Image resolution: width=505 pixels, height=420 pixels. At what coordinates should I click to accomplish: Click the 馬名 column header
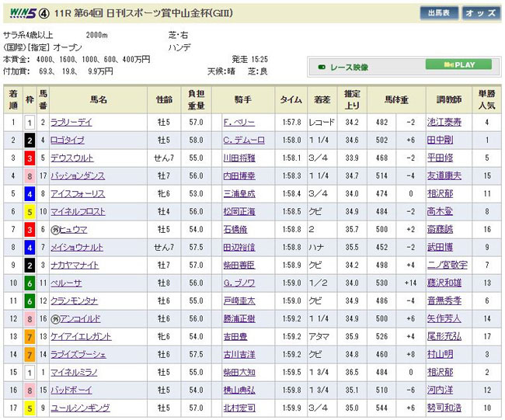[98, 99]
